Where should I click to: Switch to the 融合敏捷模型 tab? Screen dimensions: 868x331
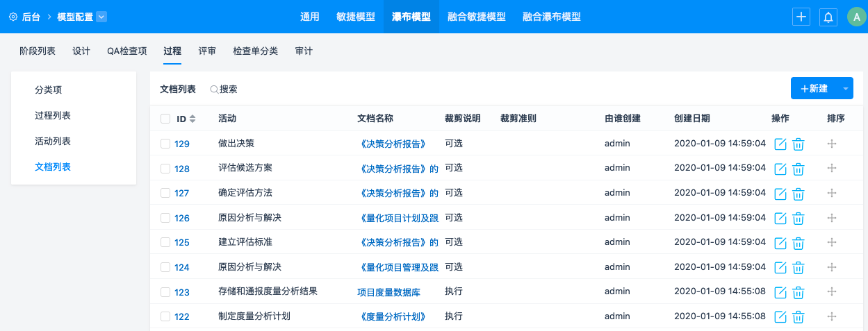click(476, 17)
